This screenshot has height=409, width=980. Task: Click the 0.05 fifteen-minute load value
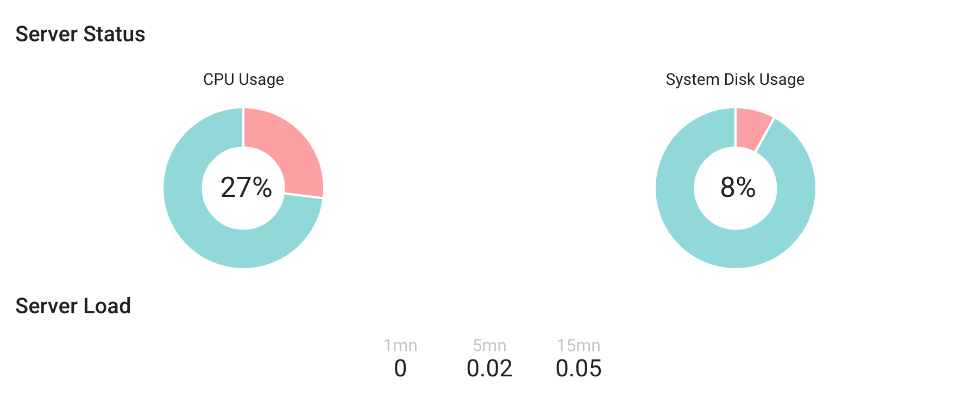(579, 369)
